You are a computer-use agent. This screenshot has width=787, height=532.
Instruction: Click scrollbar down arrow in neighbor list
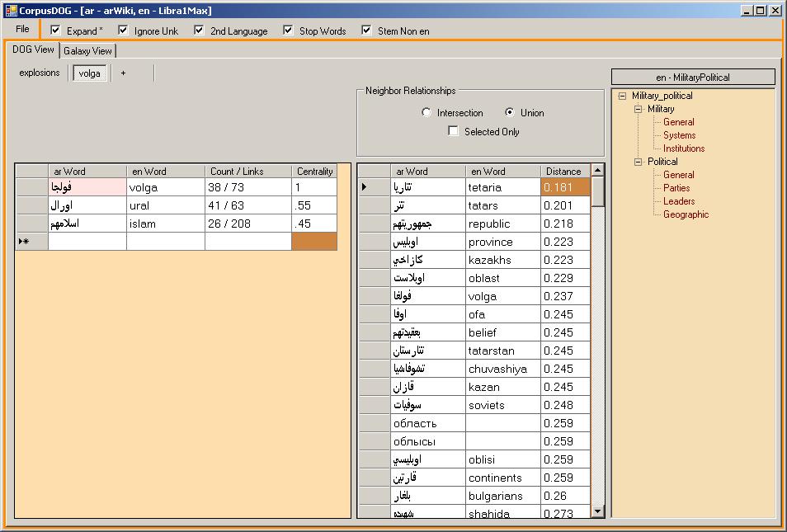(x=598, y=511)
